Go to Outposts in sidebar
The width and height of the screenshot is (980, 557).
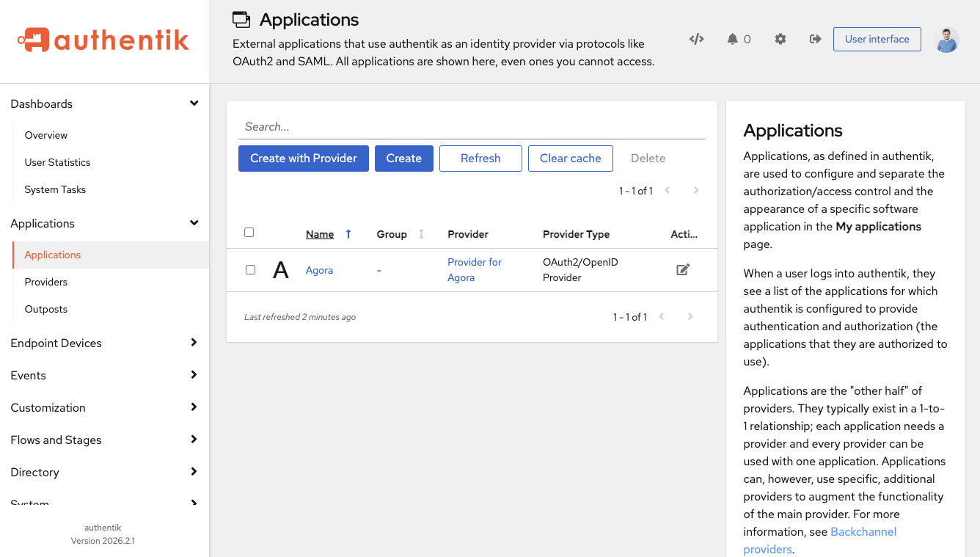(x=46, y=309)
